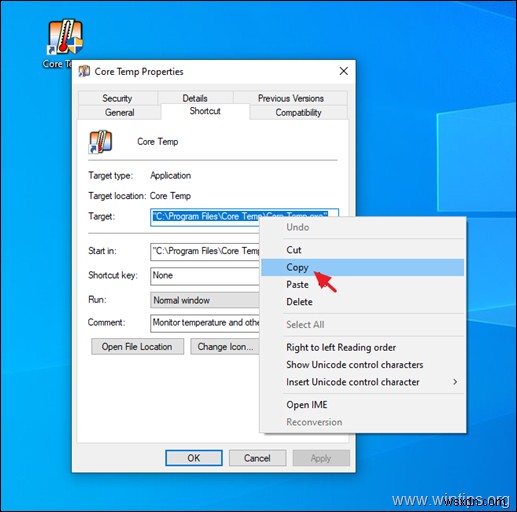Image resolution: width=517 pixels, height=512 pixels.
Task: Click the Open File Location button
Action: click(137, 347)
